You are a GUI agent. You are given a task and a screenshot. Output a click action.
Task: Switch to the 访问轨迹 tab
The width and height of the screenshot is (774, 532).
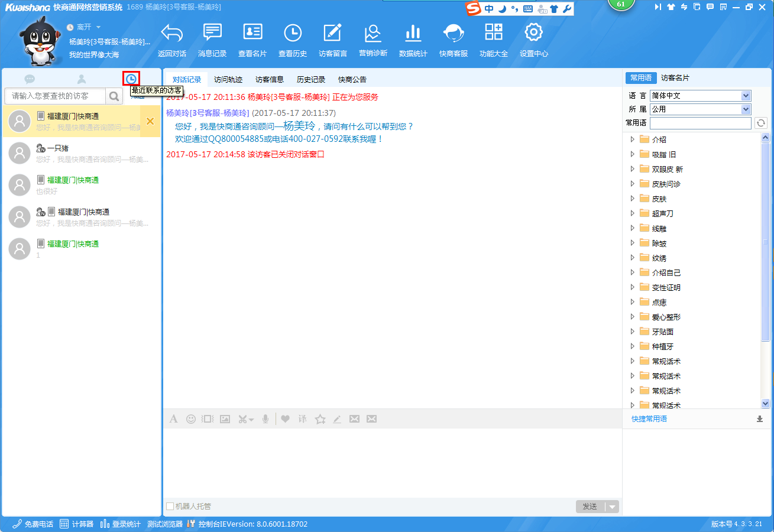[x=228, y=80]
